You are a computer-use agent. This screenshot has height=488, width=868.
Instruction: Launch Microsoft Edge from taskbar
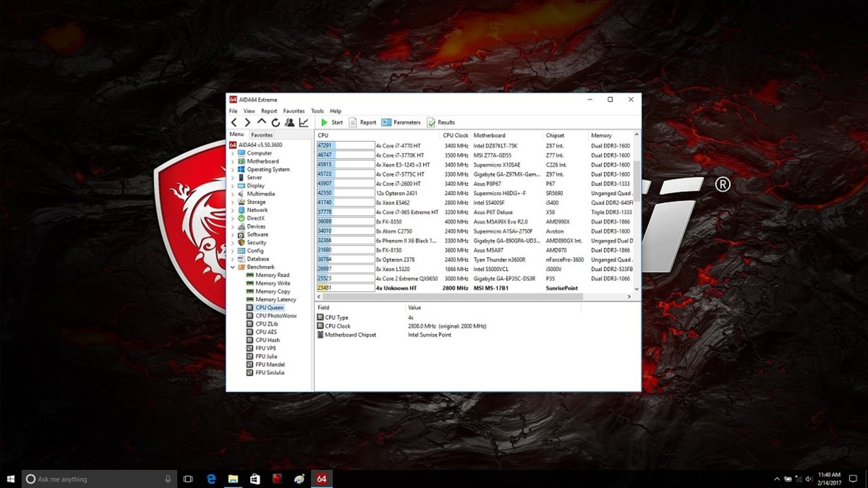click(x=211, y=479)
